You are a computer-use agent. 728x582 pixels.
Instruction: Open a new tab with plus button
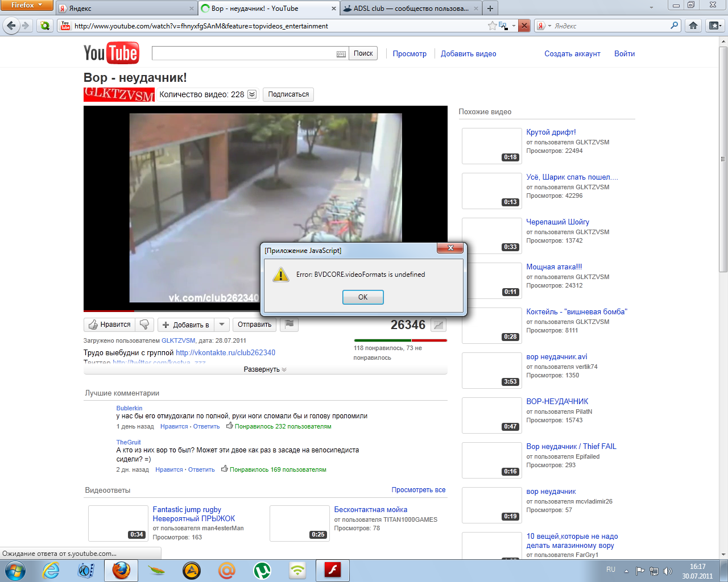(490, 9)
